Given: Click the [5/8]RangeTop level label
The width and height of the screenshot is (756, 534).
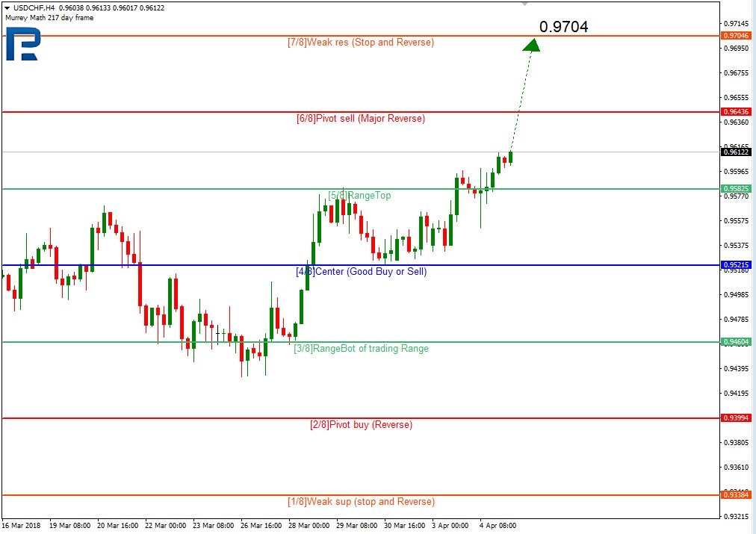Looking at the screenshot, I should tap(359, 195).
